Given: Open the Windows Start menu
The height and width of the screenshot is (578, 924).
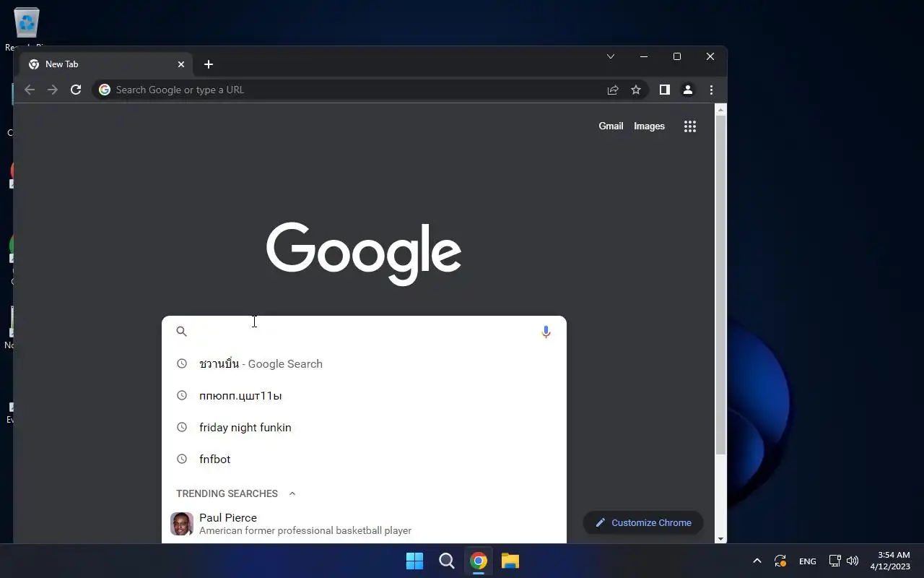Looking at the screenshot, I should pos(414,561).
